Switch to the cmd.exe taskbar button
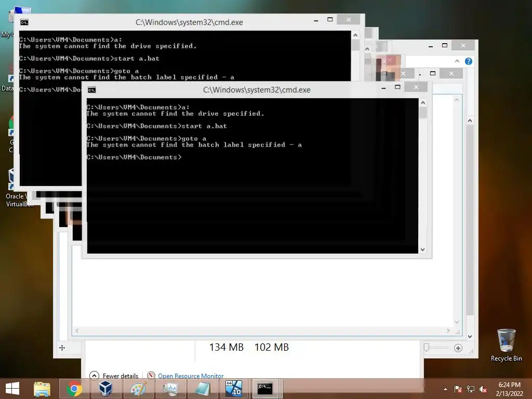The image size is (532, 399). pyautogui.click(x=265, y=389)
